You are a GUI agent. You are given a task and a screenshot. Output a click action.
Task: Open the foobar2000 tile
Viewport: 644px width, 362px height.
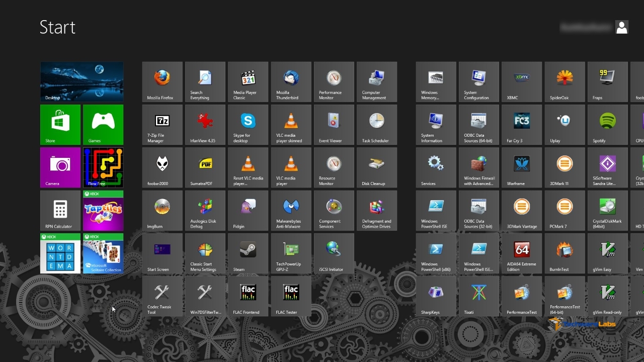pos(162,167)
